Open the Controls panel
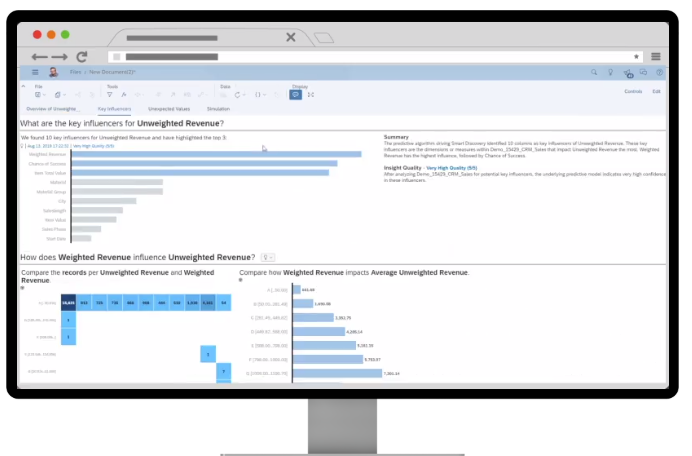This screenshot has height=456, width=692. point(632,91)
